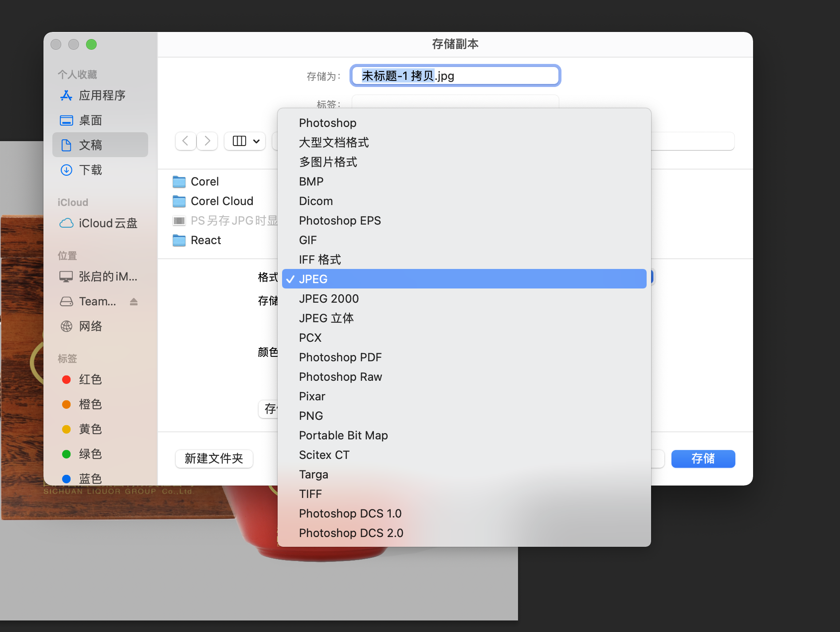Go back with the left chevron button

pos(185,141)
